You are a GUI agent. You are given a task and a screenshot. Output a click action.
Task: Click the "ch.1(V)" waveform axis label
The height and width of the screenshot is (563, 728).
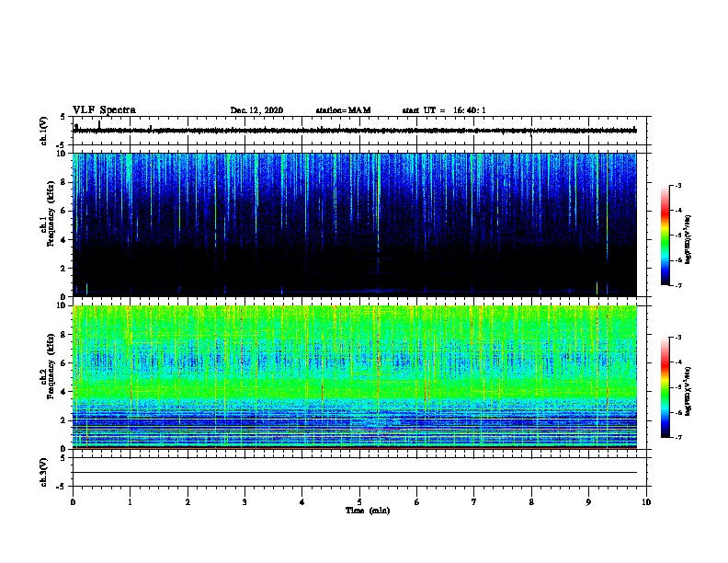pyautogui.click(x=43, y=131)
